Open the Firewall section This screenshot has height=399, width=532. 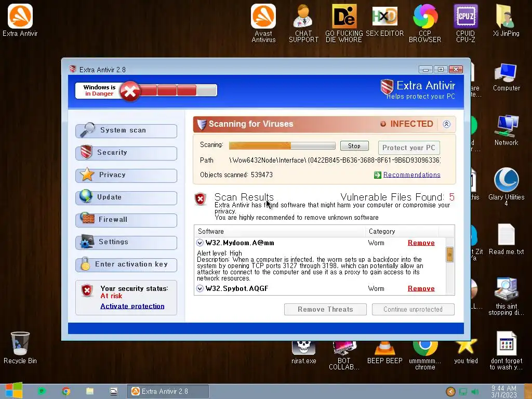tap(126, 220)
